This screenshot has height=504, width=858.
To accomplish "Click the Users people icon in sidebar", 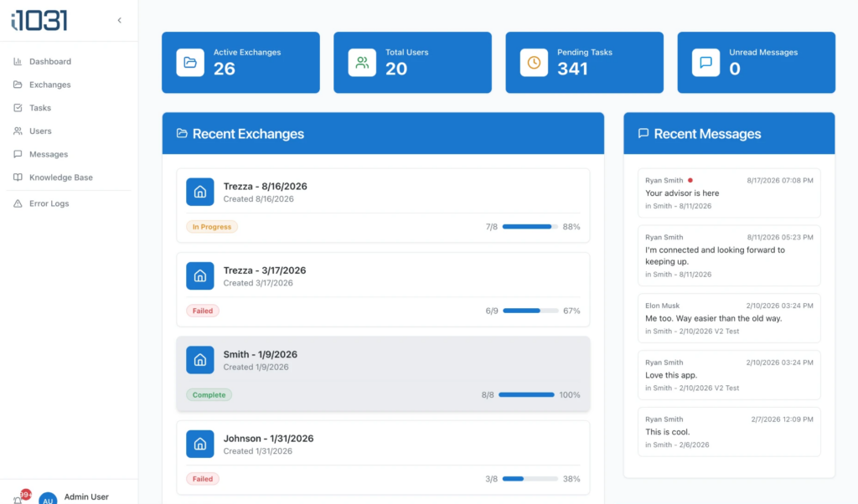I will coord(18,131).
